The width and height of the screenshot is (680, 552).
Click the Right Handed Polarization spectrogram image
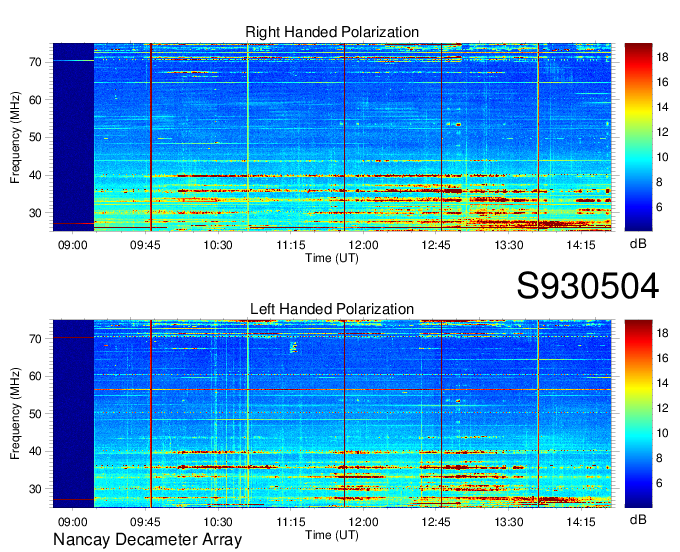click(x=332, y=137)
